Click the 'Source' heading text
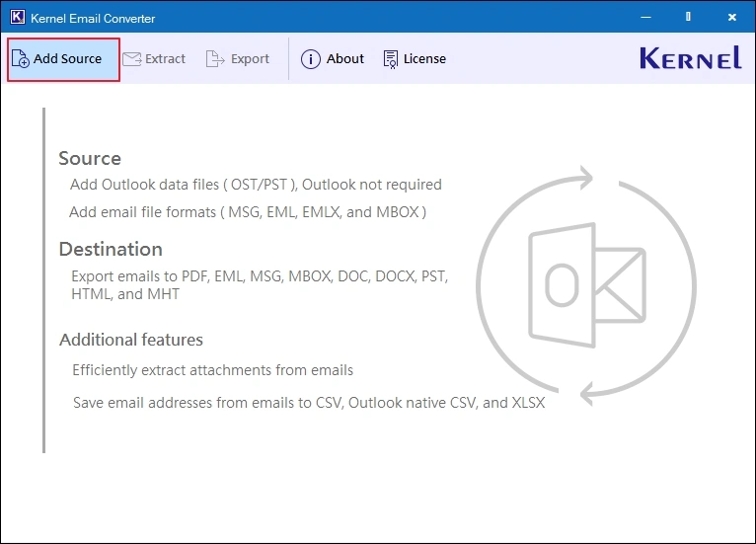Image resolution: width=756 pixels, height=544 pixels. [90, 159]
